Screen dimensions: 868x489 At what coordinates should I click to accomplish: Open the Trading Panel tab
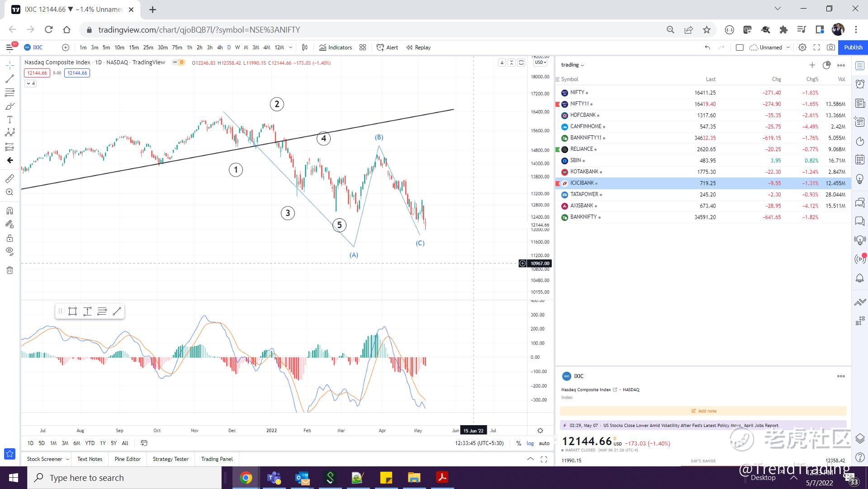(x=217, y=459)
